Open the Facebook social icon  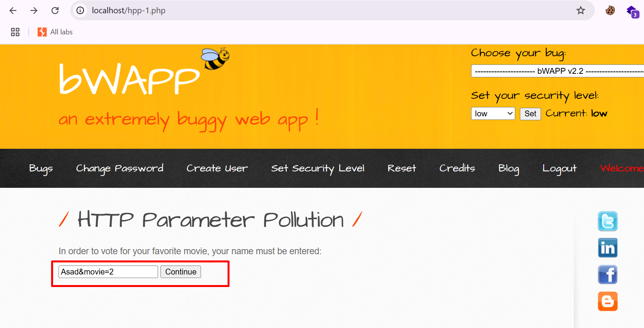click(607, 275)
